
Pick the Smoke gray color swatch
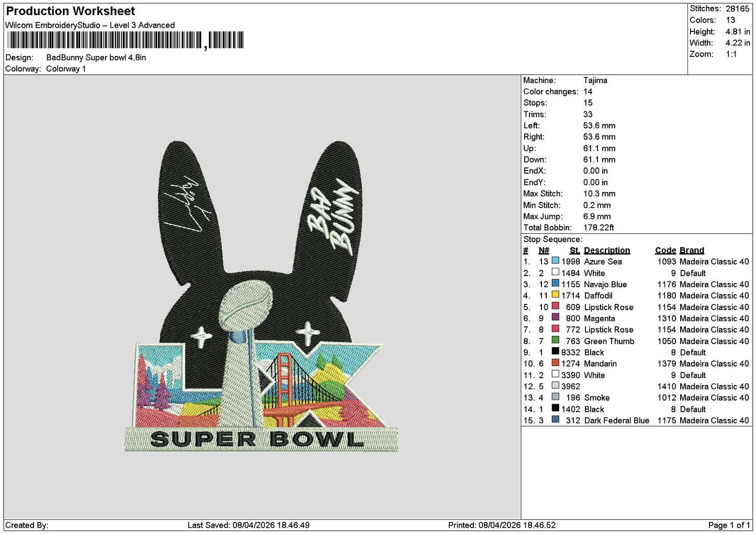click(555, 397)
